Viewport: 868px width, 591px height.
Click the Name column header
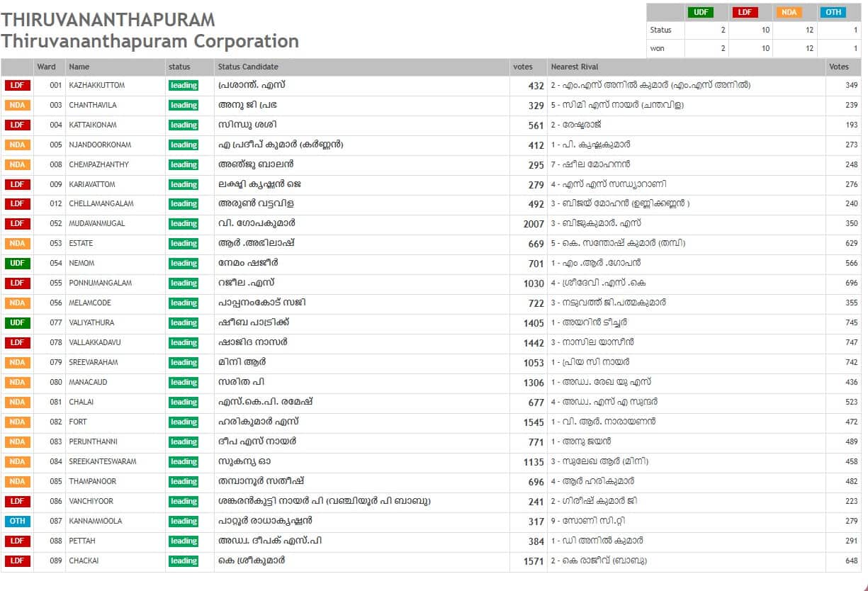(79, 67)
